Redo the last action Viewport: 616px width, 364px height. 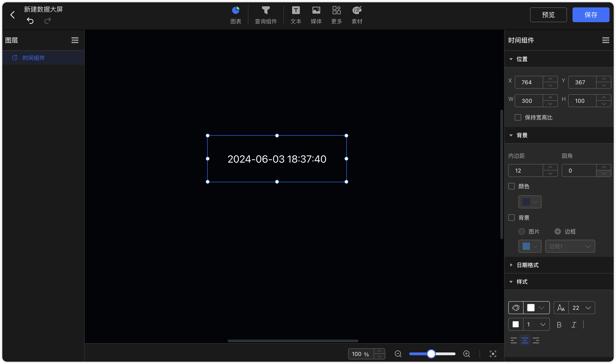coord(48,21)
